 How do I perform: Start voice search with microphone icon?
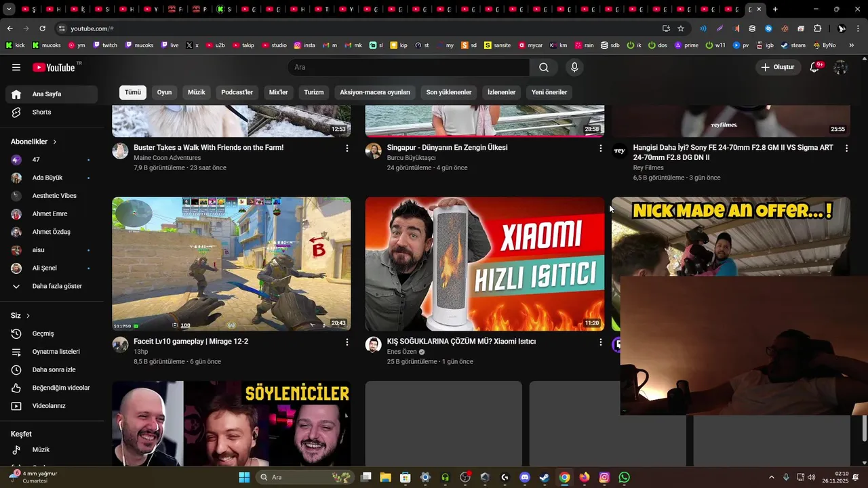[x=574, y=67]
